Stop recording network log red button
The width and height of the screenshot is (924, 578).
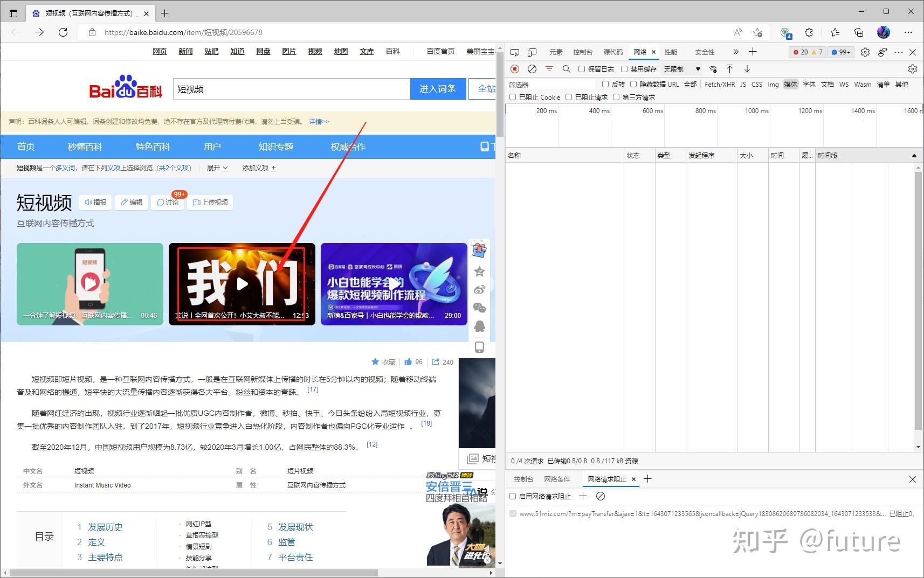pyautogui.click(x=515, y=69)
